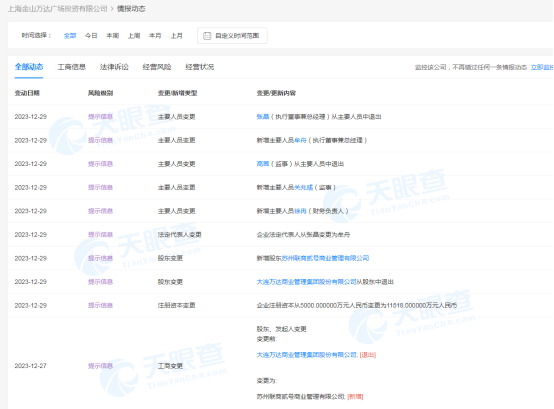Filter records by 上月
This screenshot has width=554, height=409.
(177, 36)
